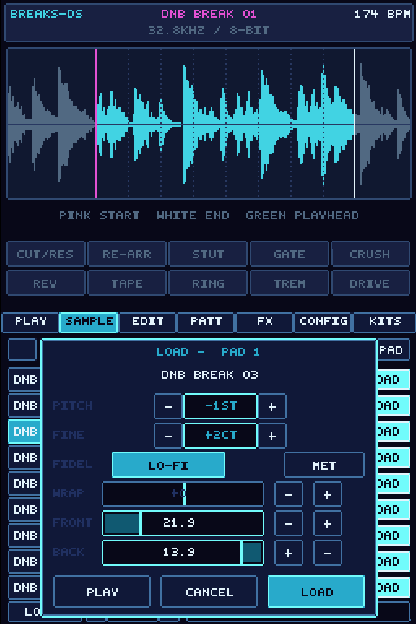
Task: Click the pink start marker in waveform
Action: (x=96, y=123)
